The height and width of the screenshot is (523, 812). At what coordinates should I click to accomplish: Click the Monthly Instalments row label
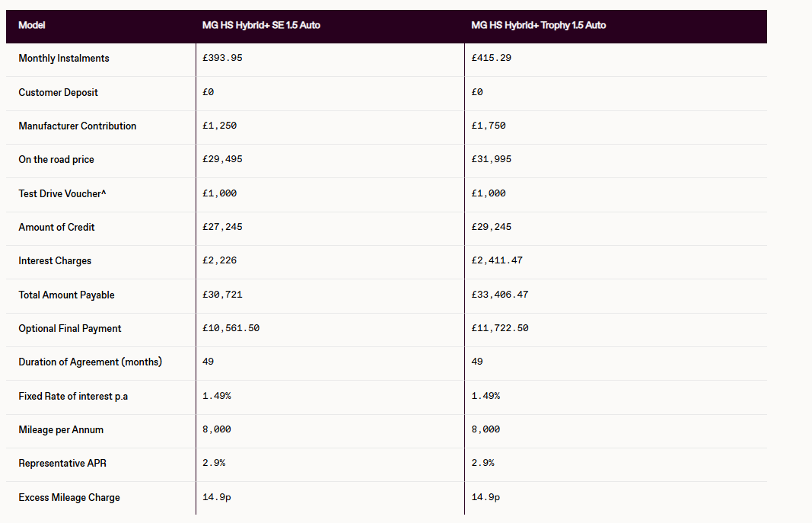click(x=64, y=59)
